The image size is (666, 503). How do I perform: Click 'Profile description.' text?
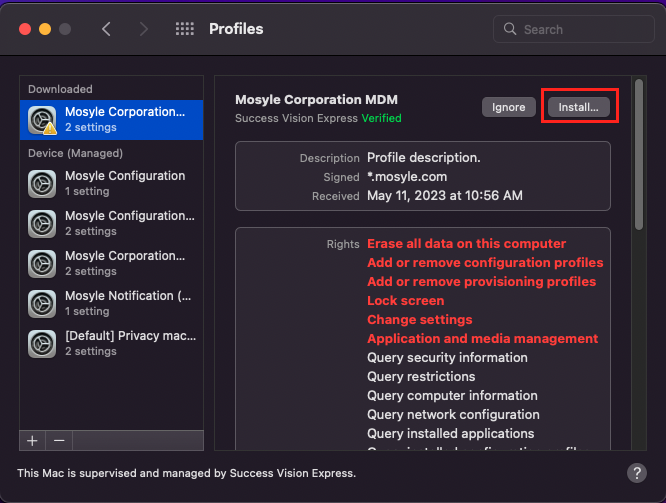click(x=423, y=158)
